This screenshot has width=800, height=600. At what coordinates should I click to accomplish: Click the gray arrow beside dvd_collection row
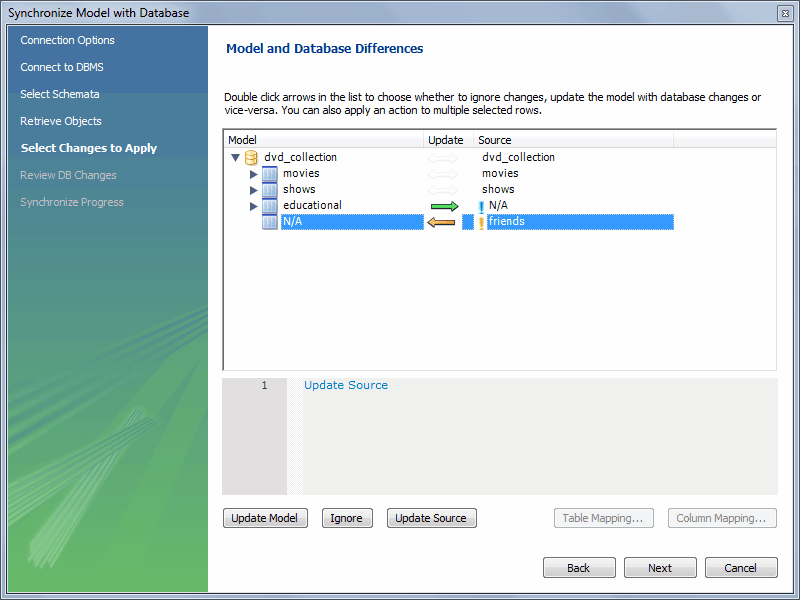click(x=444, y=157)
